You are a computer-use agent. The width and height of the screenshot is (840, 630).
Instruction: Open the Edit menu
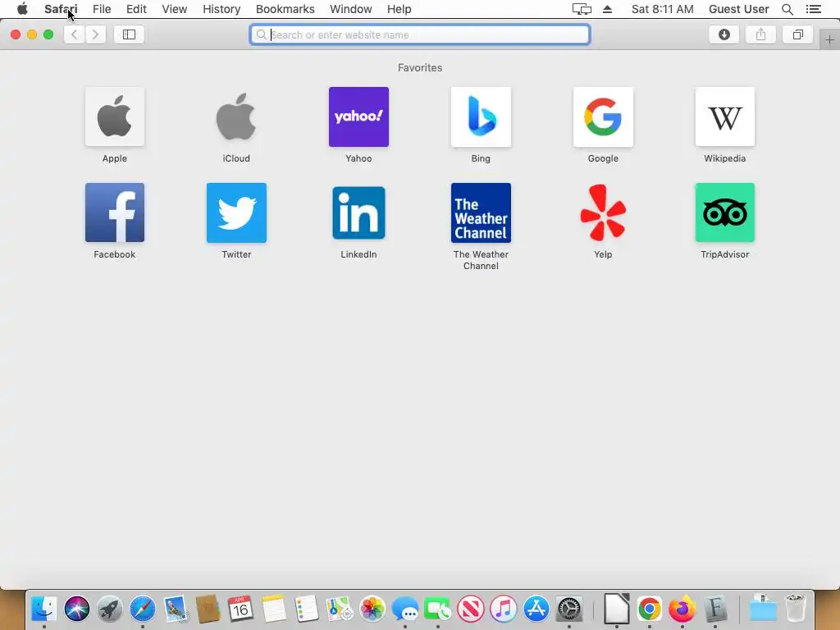point(136,9)
